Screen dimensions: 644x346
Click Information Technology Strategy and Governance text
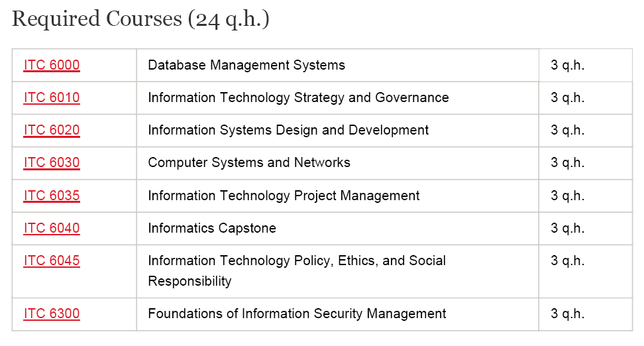[298, 97]
